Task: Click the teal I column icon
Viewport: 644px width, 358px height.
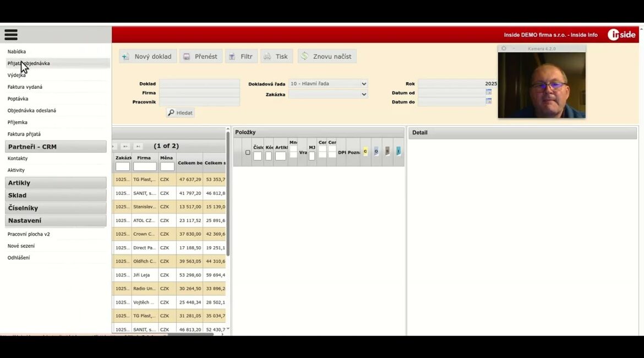Action: click(x=399, y=151)
